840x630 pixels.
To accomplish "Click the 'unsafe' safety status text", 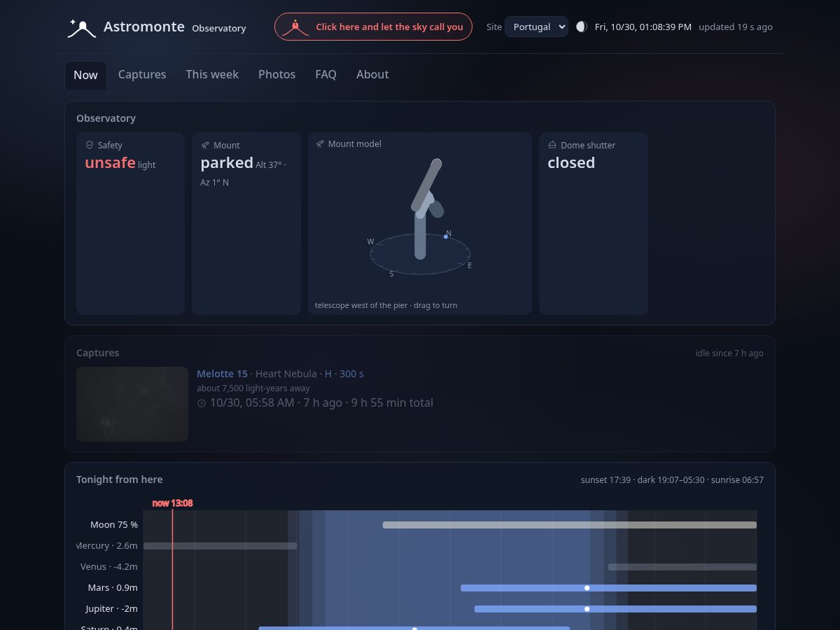I will tap(110, 162).
